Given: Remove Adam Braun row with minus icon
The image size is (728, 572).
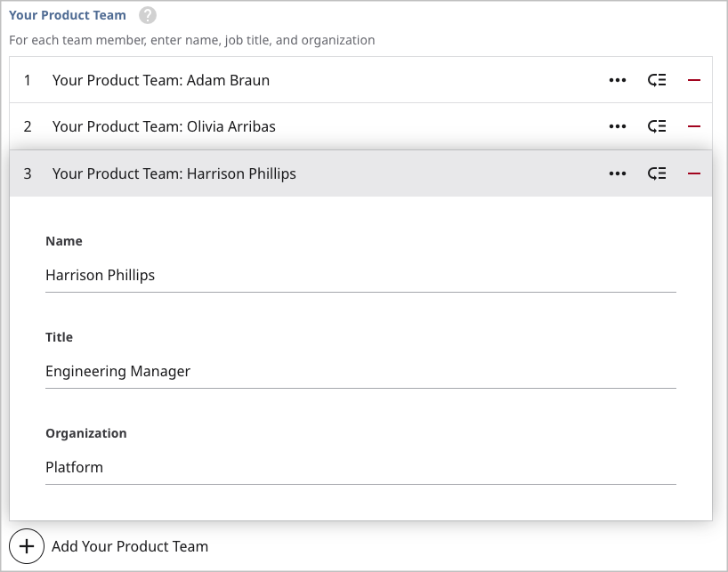Looking at the screenshot, I should (694, 80).
